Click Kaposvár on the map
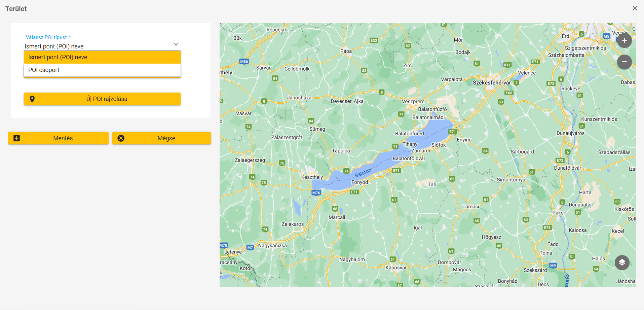The height and width of the screenshot is (310, 644). click(x=396, y=268)
